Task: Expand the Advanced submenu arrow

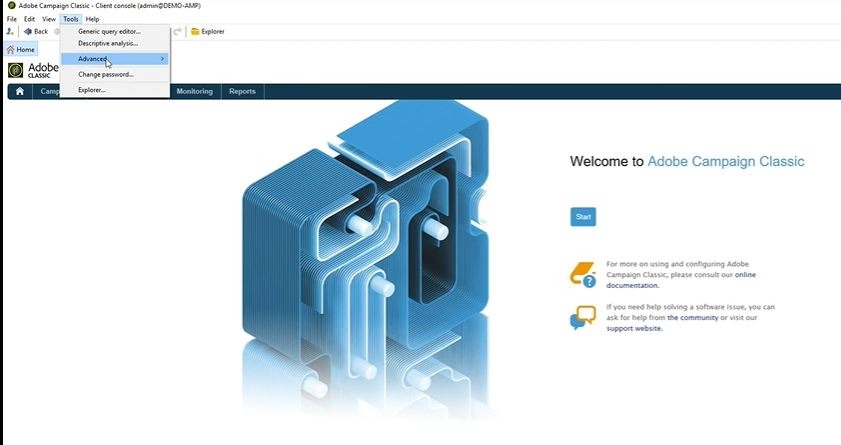Action: click(162, 58)
